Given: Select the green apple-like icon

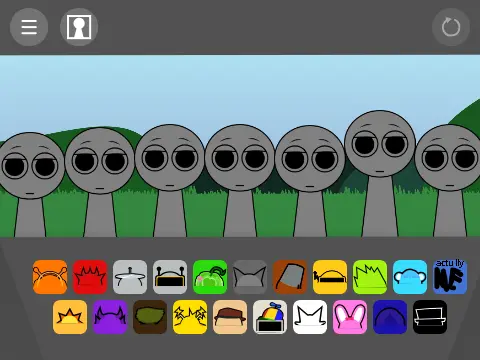Looking at the screenshot, I should (x=210, y=277).
